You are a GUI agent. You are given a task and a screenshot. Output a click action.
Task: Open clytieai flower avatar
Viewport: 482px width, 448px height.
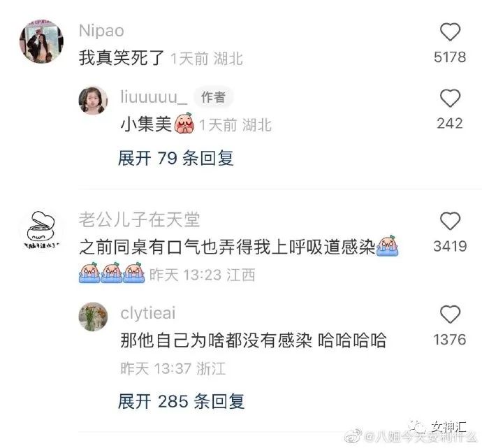click(x=94, y=317)
